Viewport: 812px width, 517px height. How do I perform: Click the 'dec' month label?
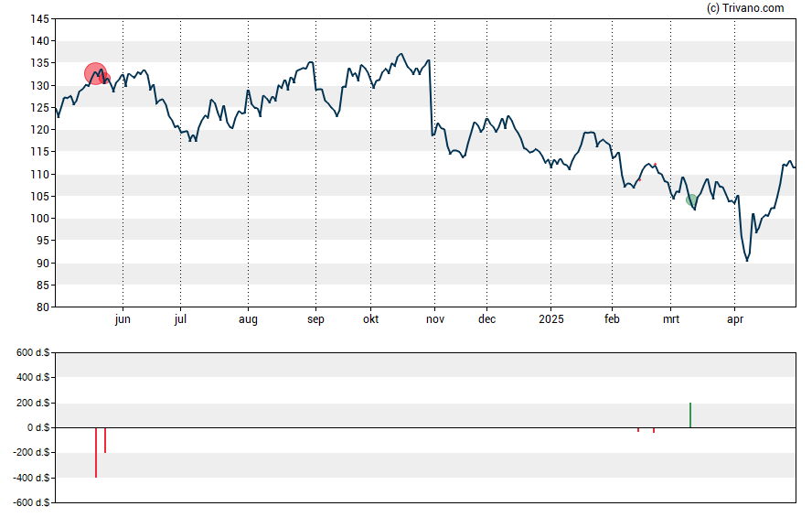coord(486,319)
